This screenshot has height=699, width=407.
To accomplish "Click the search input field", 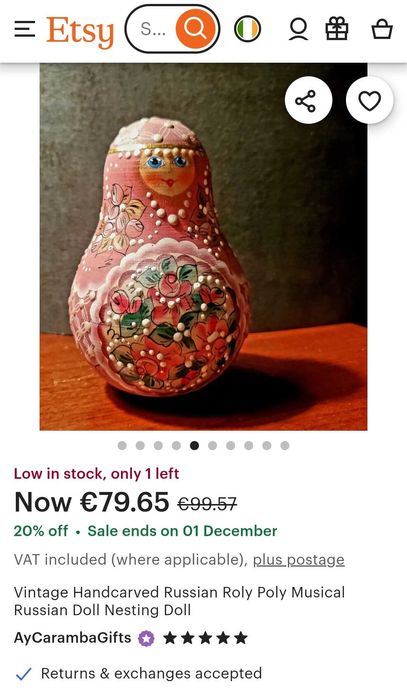I will [x=152, y=29].
